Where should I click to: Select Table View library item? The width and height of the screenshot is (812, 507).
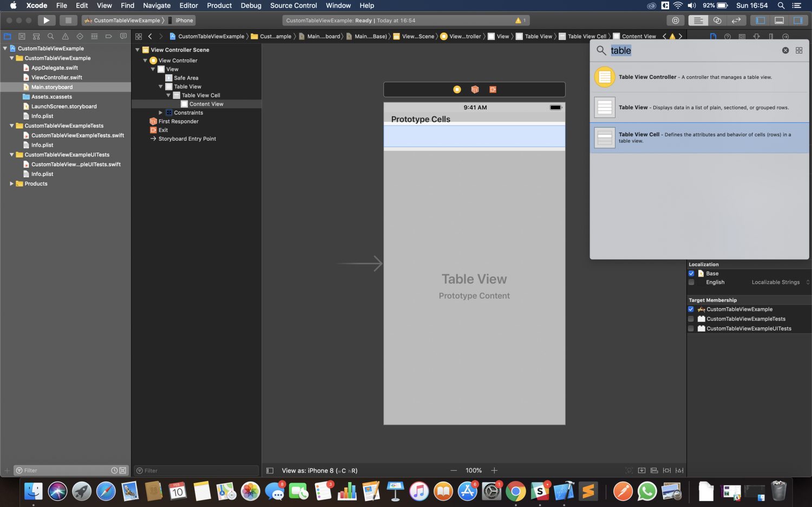coord(699,107)
